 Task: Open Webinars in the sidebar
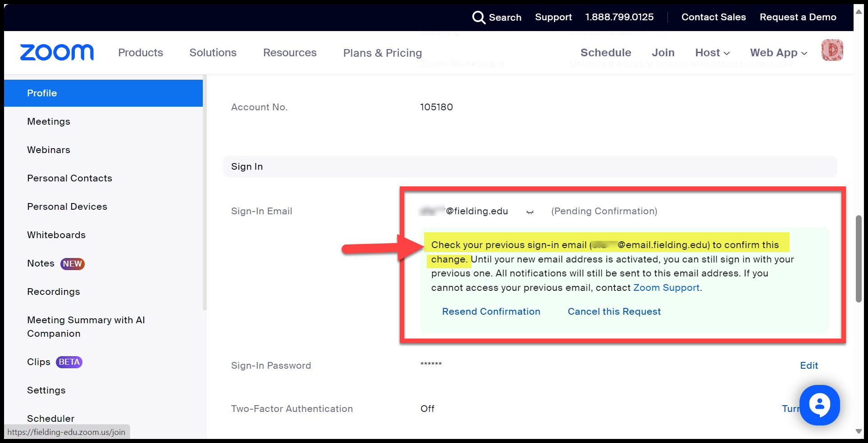pos(49,150)
